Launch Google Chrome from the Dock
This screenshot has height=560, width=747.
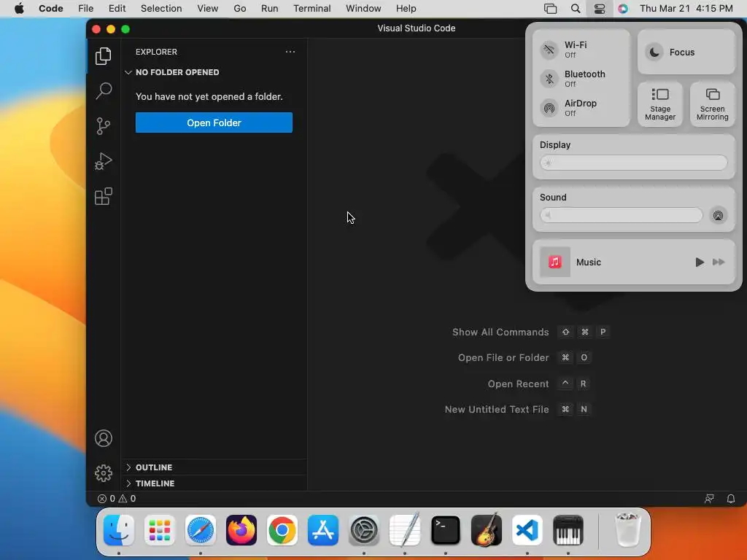pos(282,530)
